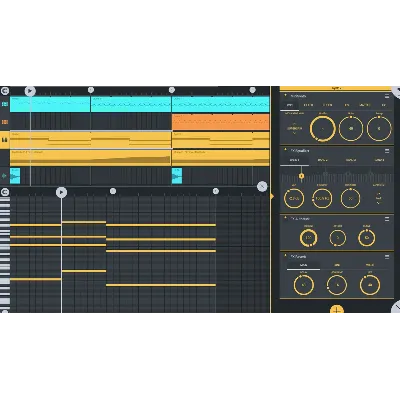
Task: Select the second small cyan audio clip
Action: point(177,176)
